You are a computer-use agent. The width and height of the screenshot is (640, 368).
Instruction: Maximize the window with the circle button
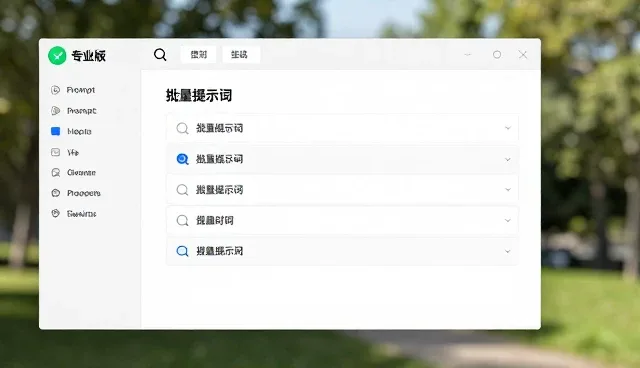[x=497, y=54]
